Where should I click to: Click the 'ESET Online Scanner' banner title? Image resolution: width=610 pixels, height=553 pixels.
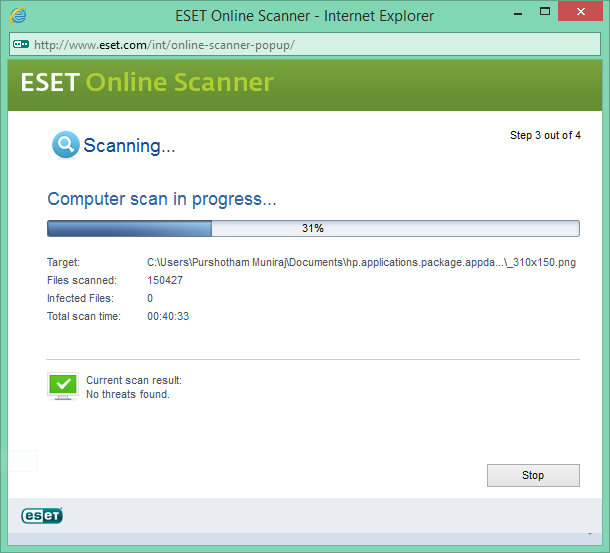pos(147,82)
